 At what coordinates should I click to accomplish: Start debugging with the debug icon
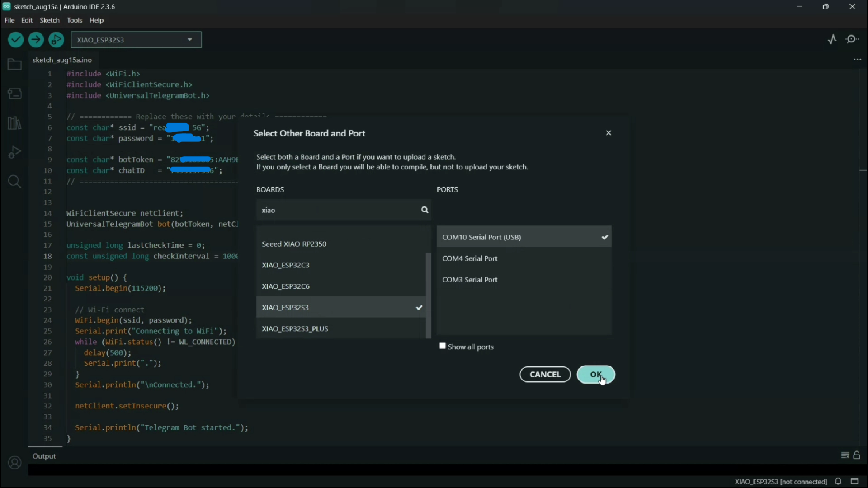56,39
